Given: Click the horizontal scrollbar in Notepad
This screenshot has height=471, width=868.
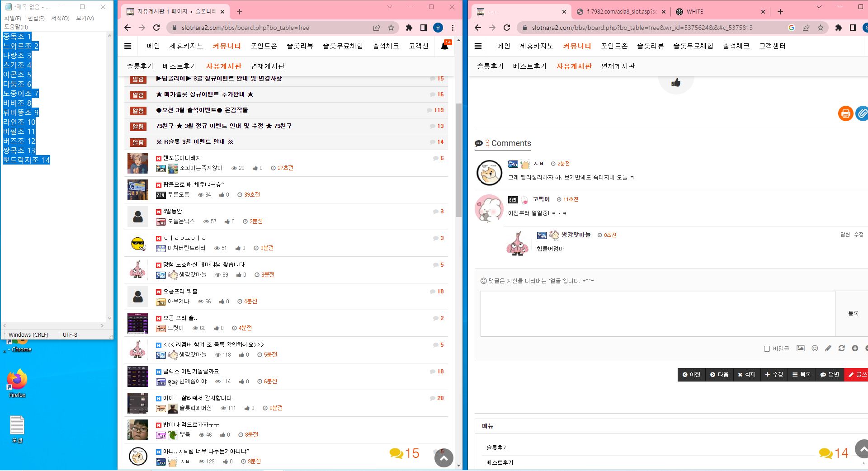Looking at the screenshot, I should click(53, 325).
